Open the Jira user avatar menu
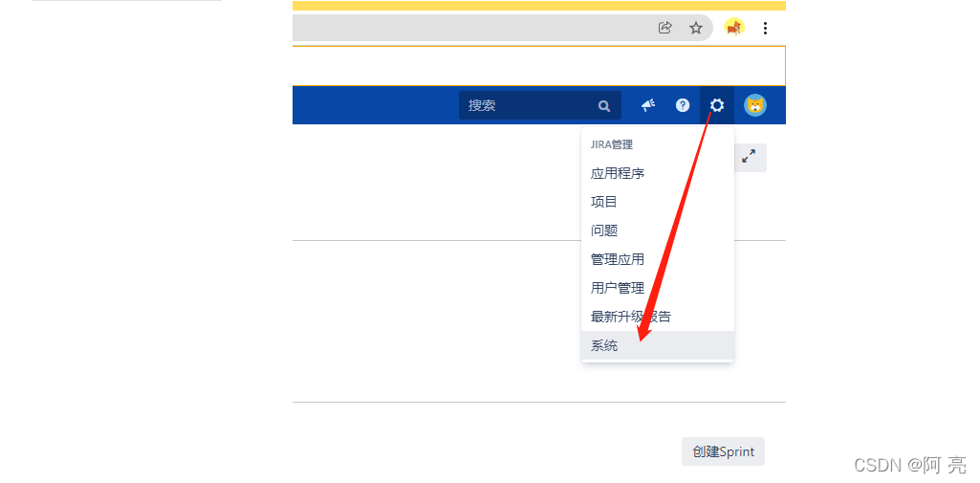 (755, 105)
